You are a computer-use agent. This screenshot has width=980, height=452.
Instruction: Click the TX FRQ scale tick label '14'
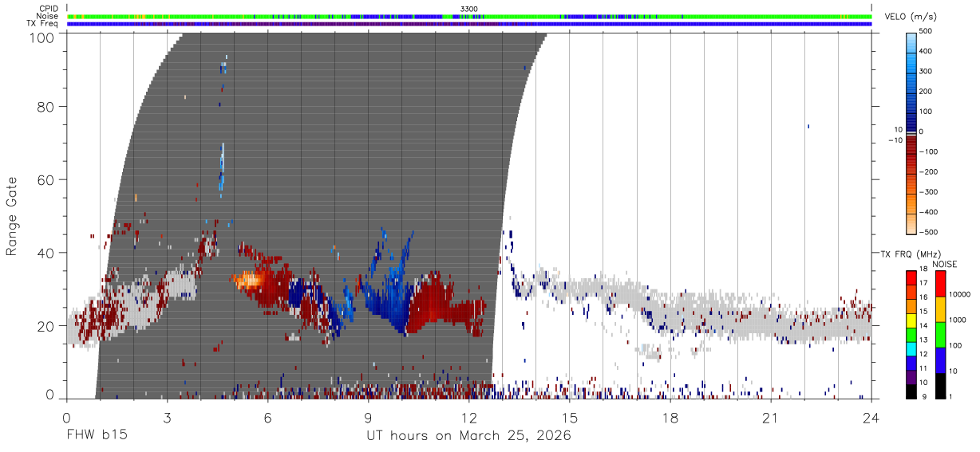tap(924, 327)
